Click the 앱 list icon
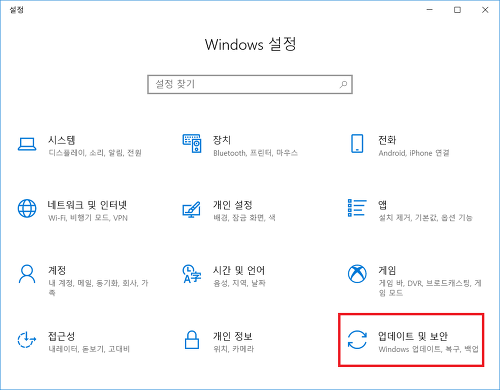 pyautogui.click(x=357, y=208)
